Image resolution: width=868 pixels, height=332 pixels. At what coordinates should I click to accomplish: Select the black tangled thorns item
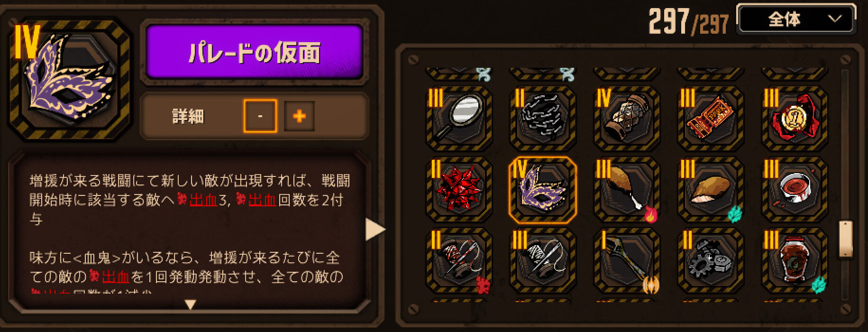coord(543,118)
